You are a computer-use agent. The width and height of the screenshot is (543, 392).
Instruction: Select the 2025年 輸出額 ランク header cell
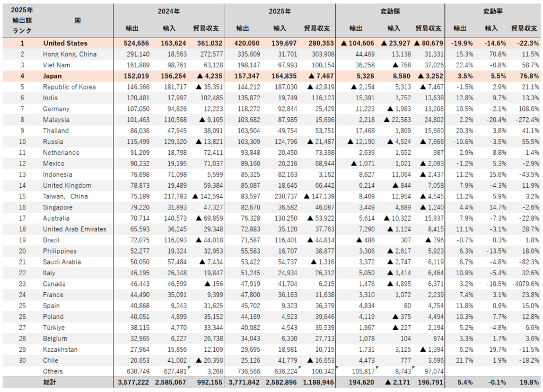22,20
